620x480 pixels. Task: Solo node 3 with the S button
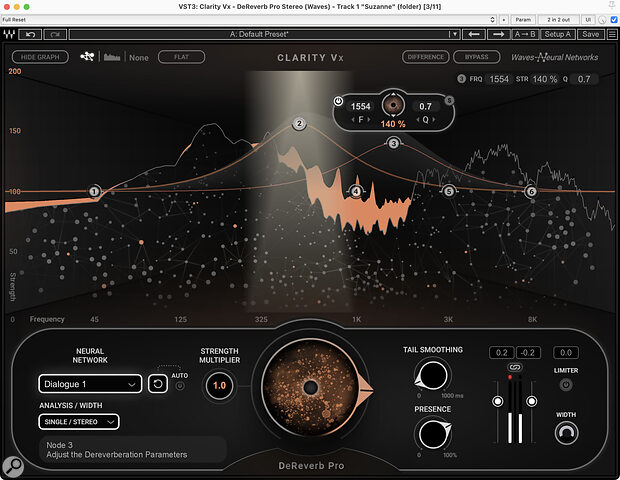[449, 100]
